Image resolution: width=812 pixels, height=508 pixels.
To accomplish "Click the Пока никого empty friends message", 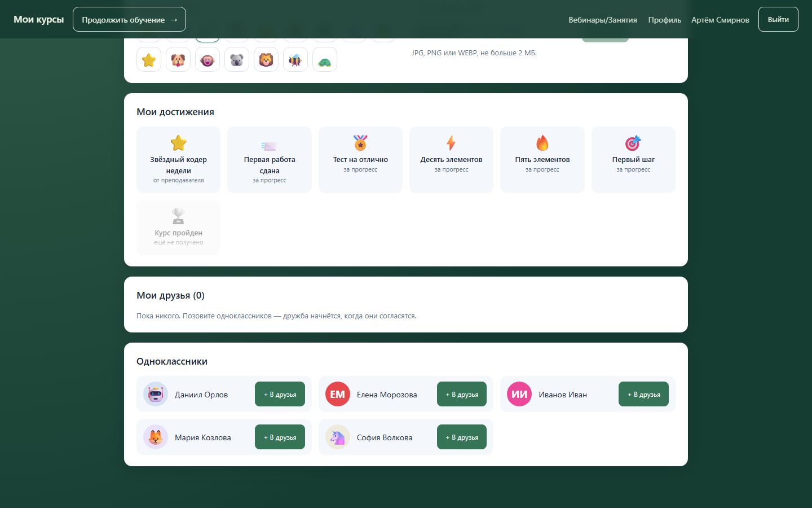I will coord(276,316).
